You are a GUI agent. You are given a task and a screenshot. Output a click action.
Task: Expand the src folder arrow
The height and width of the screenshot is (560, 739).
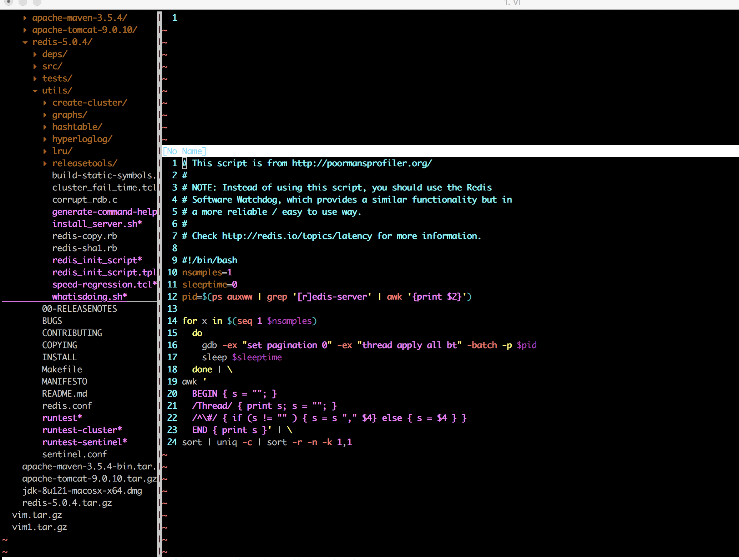[x=35, y=66]
